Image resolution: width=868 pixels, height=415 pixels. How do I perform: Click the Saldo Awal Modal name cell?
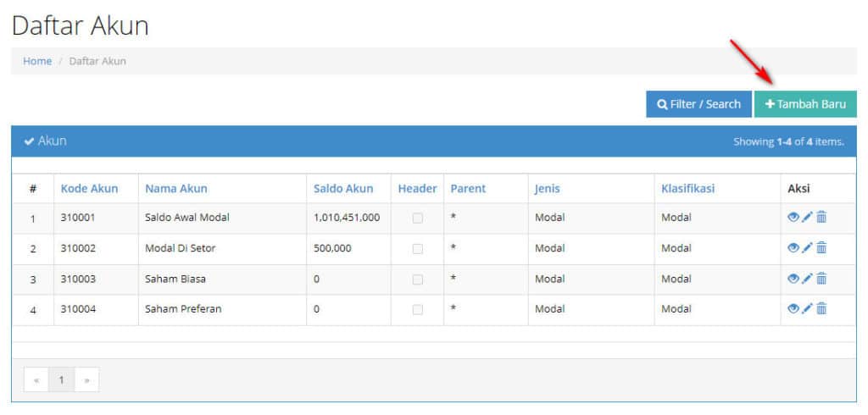tap(223, 218)
